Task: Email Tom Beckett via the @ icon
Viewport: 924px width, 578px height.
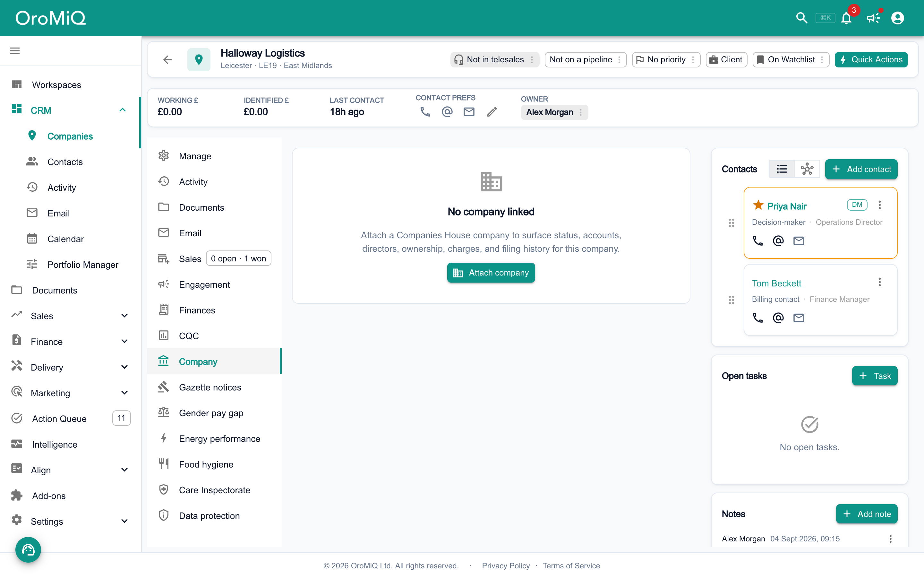Action: tap(778, 318)
